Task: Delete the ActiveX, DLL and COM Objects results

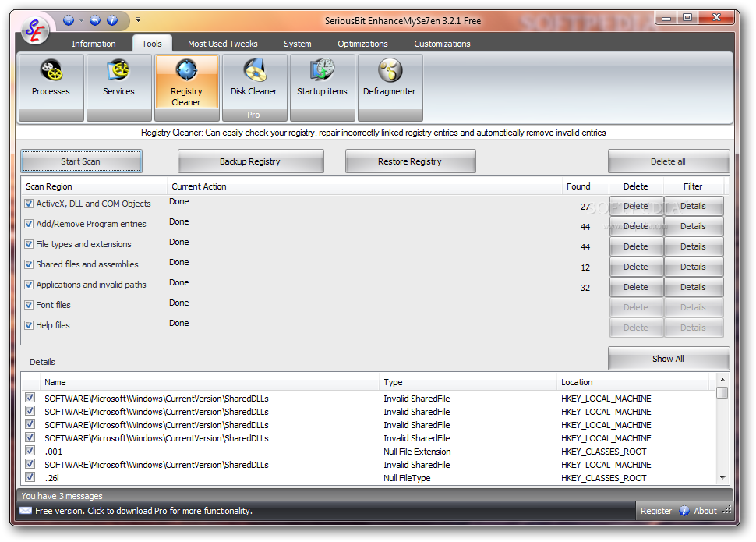Action: click(x=636, y=206)
